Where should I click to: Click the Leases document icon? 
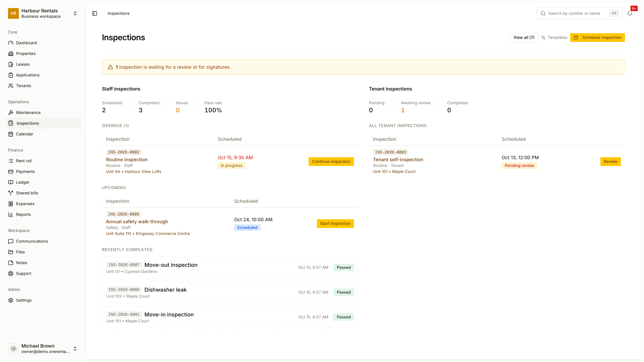click(11, 65)
